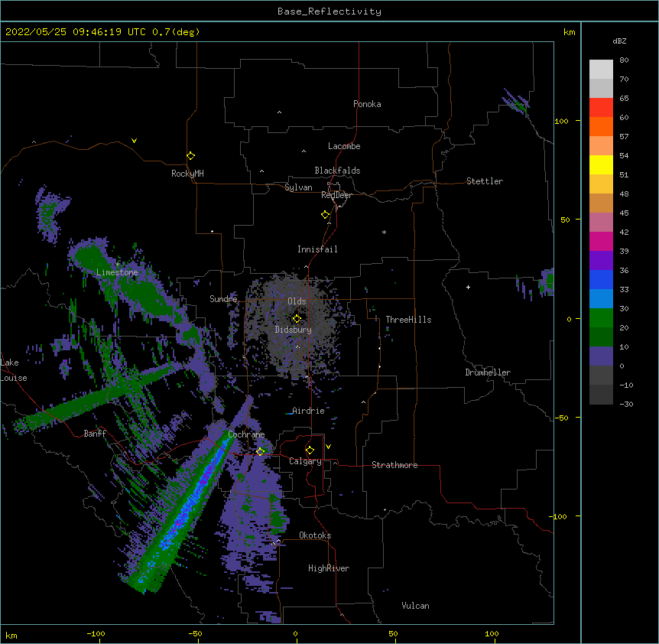Click the yellow V marker northeast of Calgary
This screenshot has width=659, height=644.
pos(328,447)
